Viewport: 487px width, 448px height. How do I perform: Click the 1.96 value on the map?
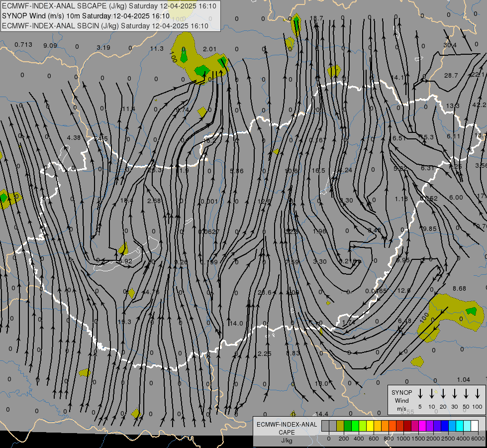pyautogui.click(x=319, y=231)
